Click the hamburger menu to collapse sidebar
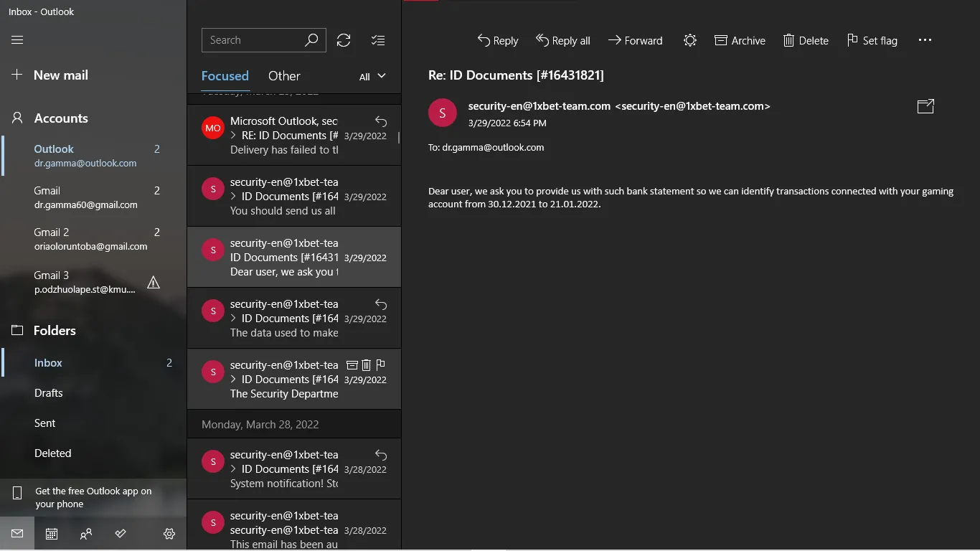This screenshot has height=551, width=980. click(x=17, y=40)
